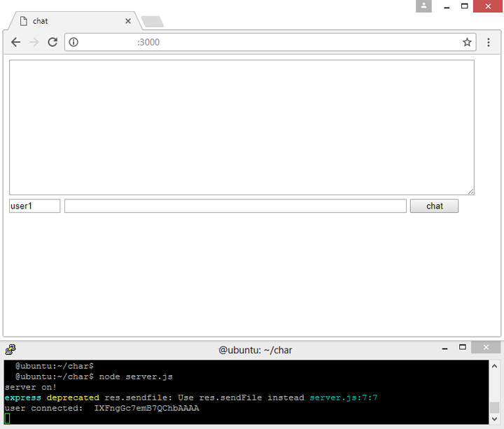Click inside the chat log text area
This screenshot has width=504, height=429.
pyautogui.click(x=241, y=127)
